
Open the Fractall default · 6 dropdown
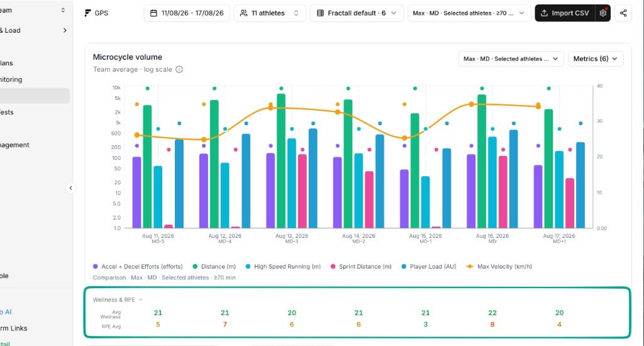click(357, 13)
